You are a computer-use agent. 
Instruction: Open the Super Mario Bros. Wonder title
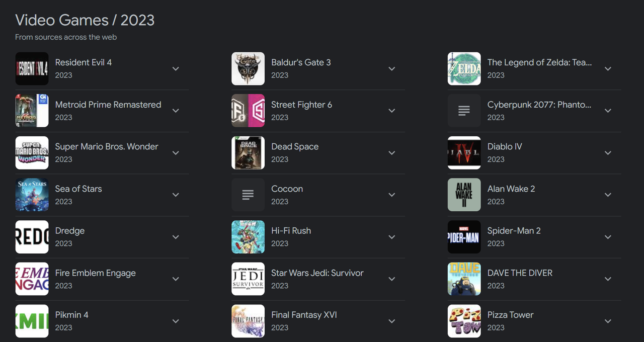pos(107,146)
